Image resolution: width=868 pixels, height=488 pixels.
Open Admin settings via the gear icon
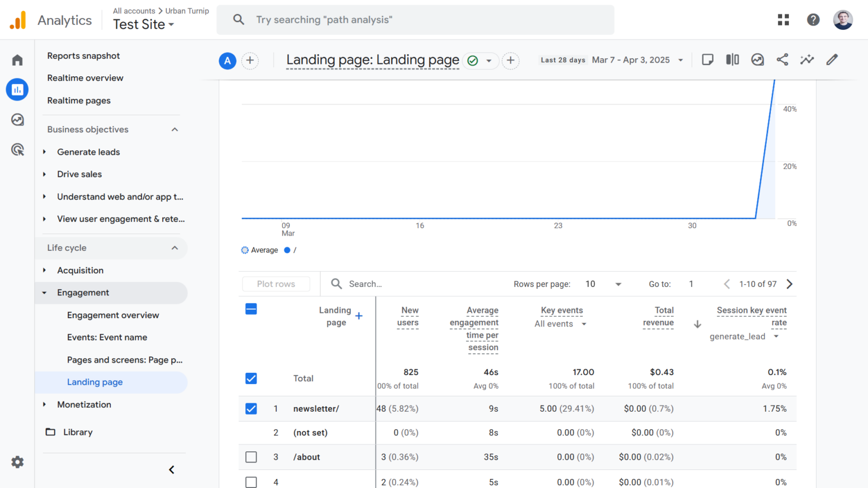17,462
